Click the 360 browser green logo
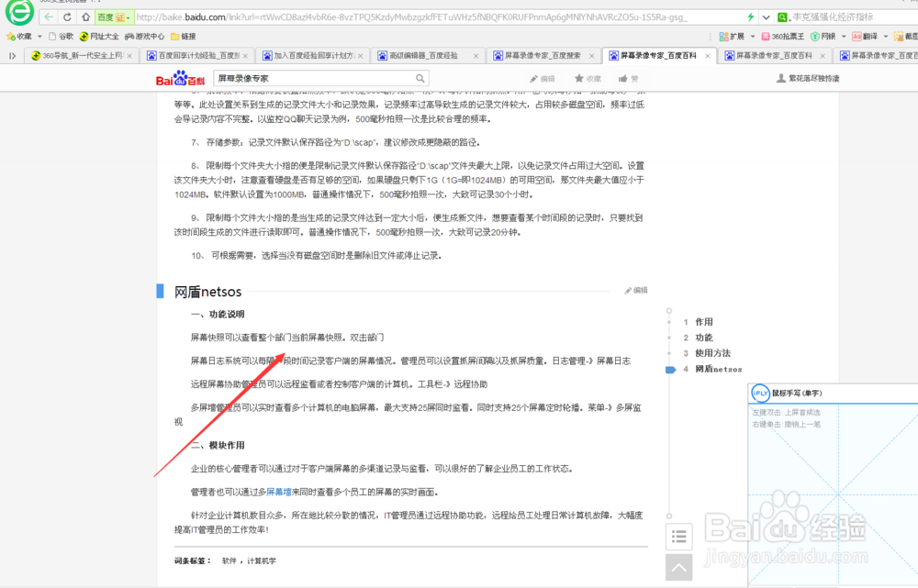The image size is (918, 588). [19, 12]
